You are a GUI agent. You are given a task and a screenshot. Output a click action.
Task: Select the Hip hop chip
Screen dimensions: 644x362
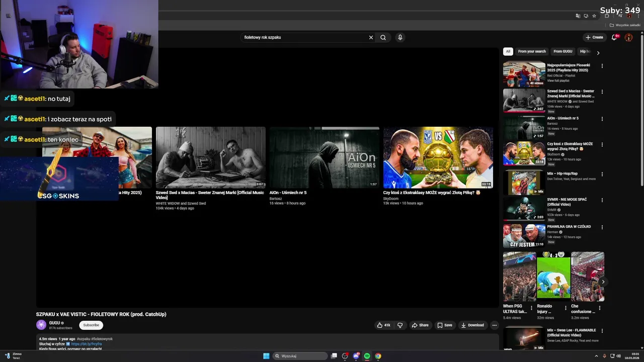click(x=585, y=51)
